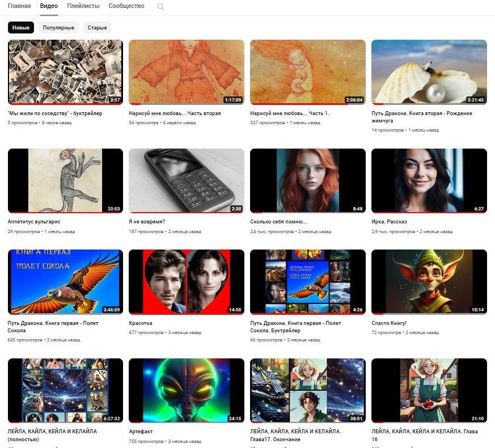This screenshot has width=495, height=448.
Task: Click text '635 просмотров • 2 месяца назад'
Action: tap(44, 340)
